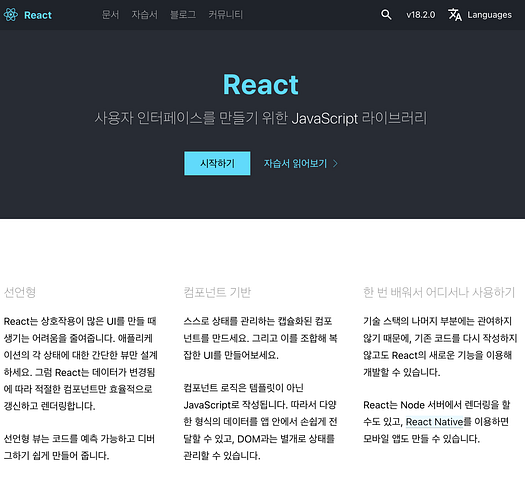This screenshot has width=525, height=491.
Task: Click the React wordmark in header
Action: (38, 15)
